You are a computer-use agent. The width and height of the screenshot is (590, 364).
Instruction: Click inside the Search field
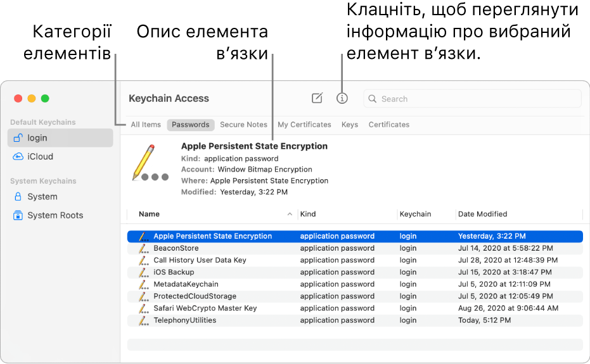(472, 99)
